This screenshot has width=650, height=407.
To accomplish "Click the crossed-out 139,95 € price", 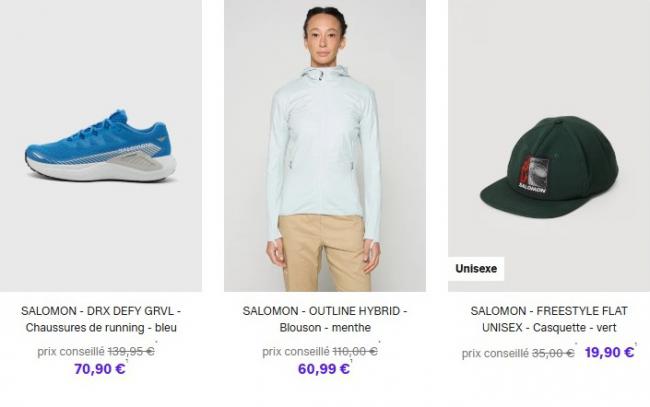I will point(131,351).
